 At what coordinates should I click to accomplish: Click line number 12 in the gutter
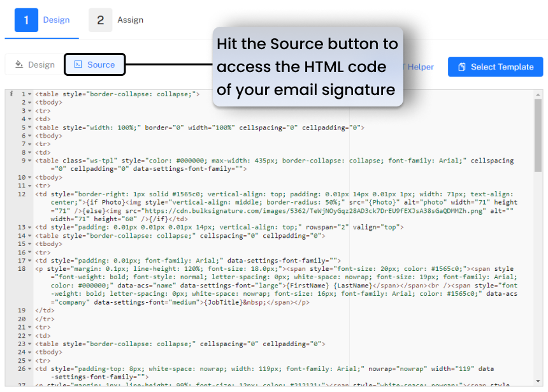point(22,194)
